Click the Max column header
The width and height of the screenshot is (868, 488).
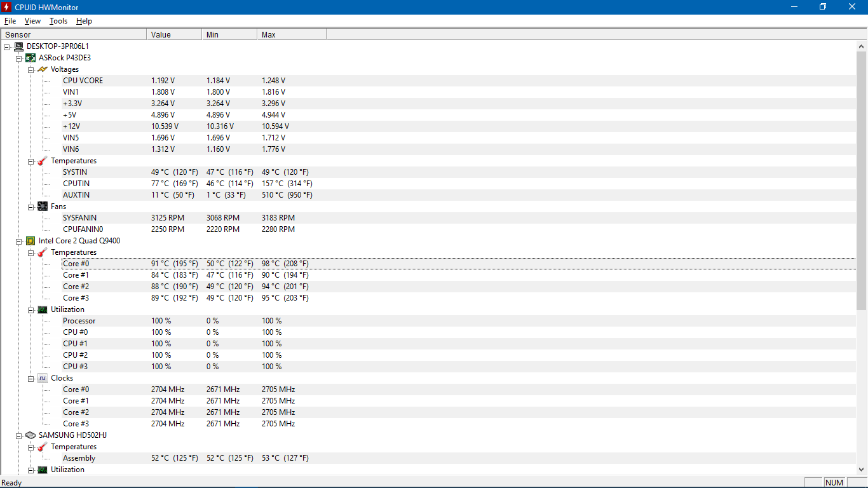(292, 34)
